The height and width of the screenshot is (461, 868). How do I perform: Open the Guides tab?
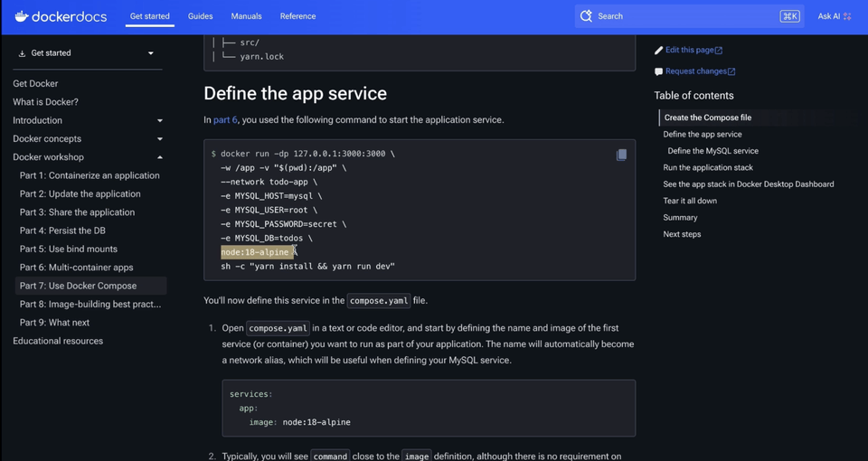tap(201, 16)
